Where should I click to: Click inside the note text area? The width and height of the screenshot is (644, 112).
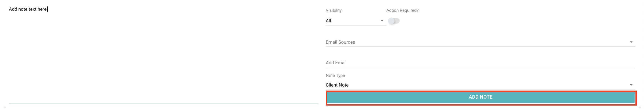click(164, 54)
